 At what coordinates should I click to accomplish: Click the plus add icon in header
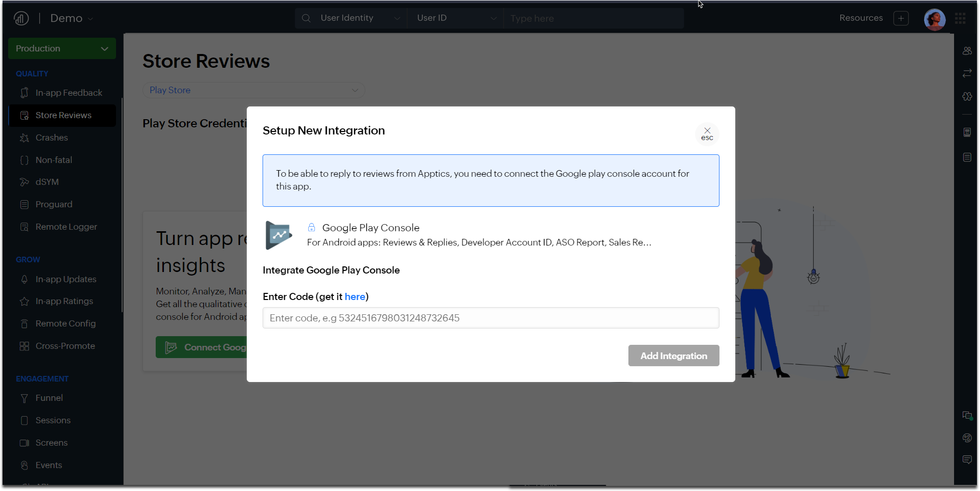point(901,18)
